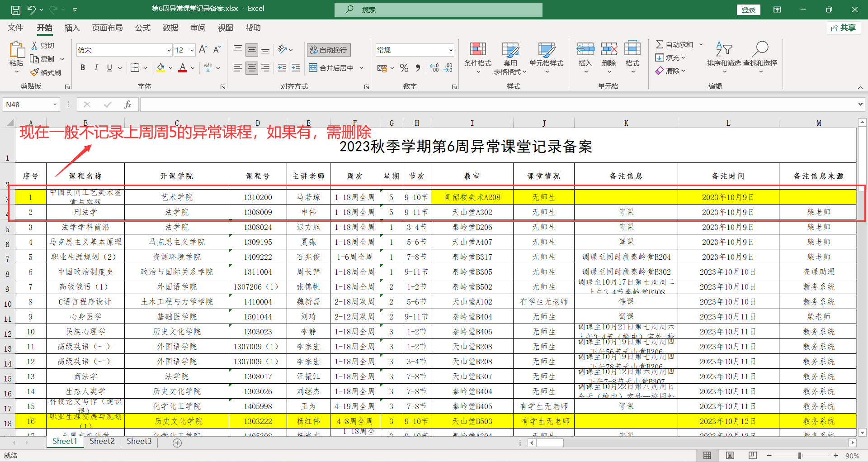Toggle align left
This screenshot has width=868, height=462.
tap(238, 68)
